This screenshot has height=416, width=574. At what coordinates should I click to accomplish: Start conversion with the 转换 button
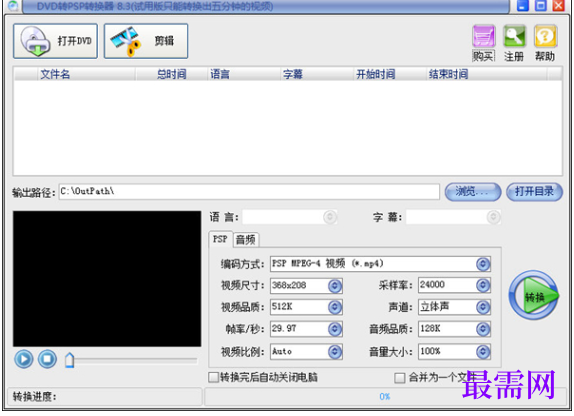(x=533, y=295)
